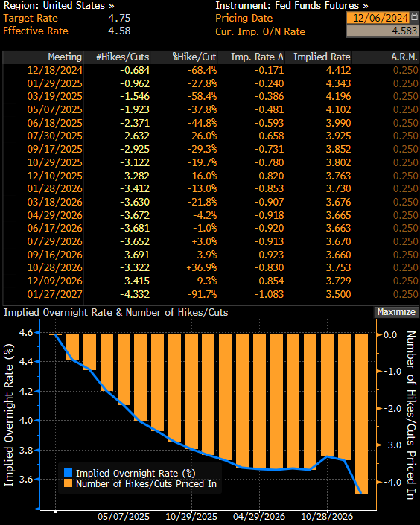Click the Pricing Date field 12/06/2024
The image size is (420, 525).
(x=378, y=17)
